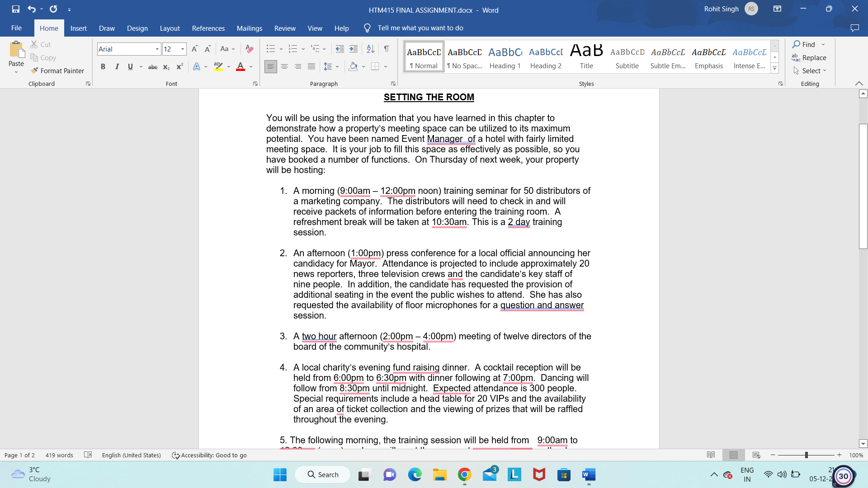Open the font size dropdown
This screenshot has height=488, width=868.
[183, 49]
